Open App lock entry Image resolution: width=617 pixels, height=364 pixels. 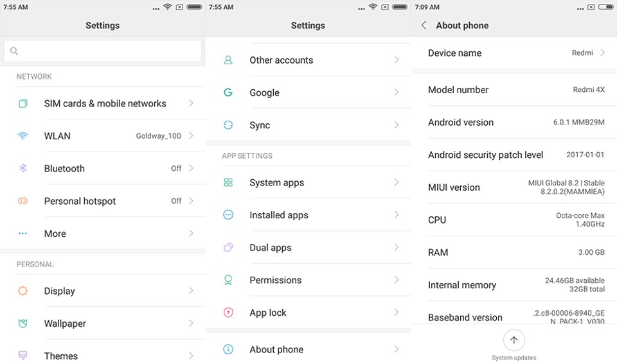(308, 313)
